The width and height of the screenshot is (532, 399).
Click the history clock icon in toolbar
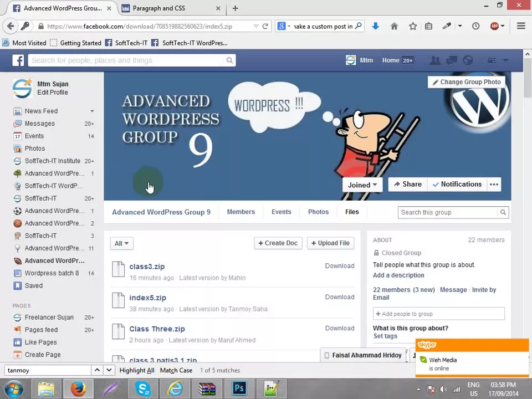click(x=475, y=26)
